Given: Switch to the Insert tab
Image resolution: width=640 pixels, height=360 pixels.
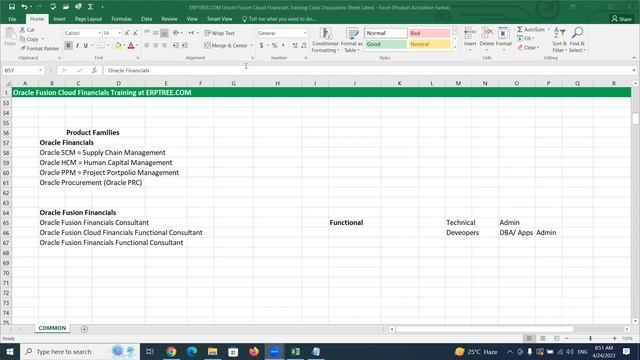Looking at the screenshot, I should pos(59,19).
